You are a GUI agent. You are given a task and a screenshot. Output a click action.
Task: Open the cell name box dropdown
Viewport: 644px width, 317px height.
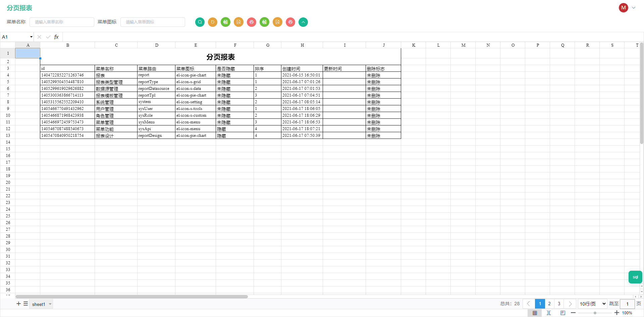pos(31,37)
